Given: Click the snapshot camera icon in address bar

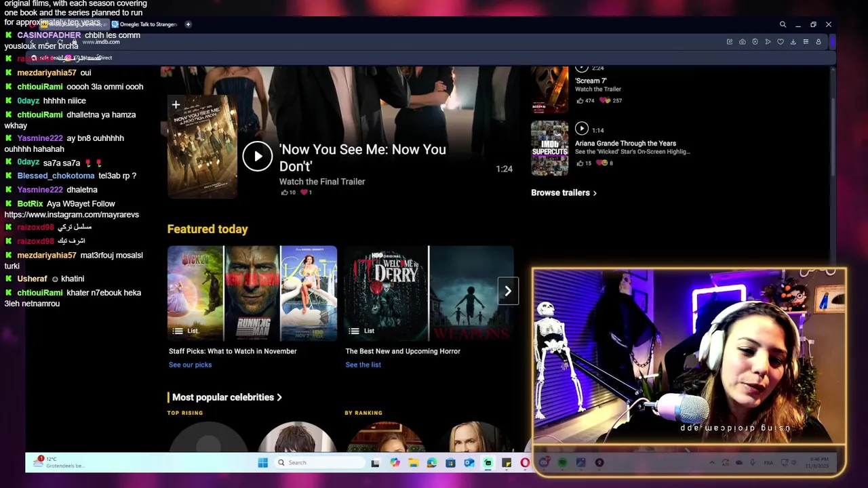Looking at the screenshot, I should coord(742,42).
